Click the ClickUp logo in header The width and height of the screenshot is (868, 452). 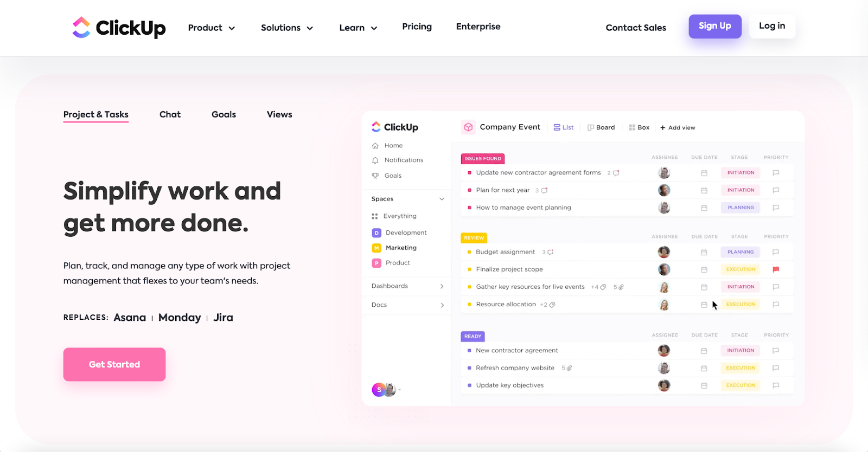pyautogui.click(x=119, y=27)
